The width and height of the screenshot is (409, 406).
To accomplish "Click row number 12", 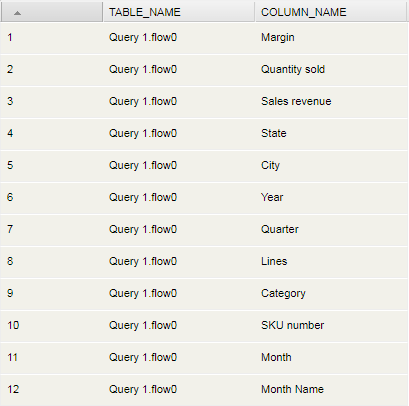I will tap(13, 389).
